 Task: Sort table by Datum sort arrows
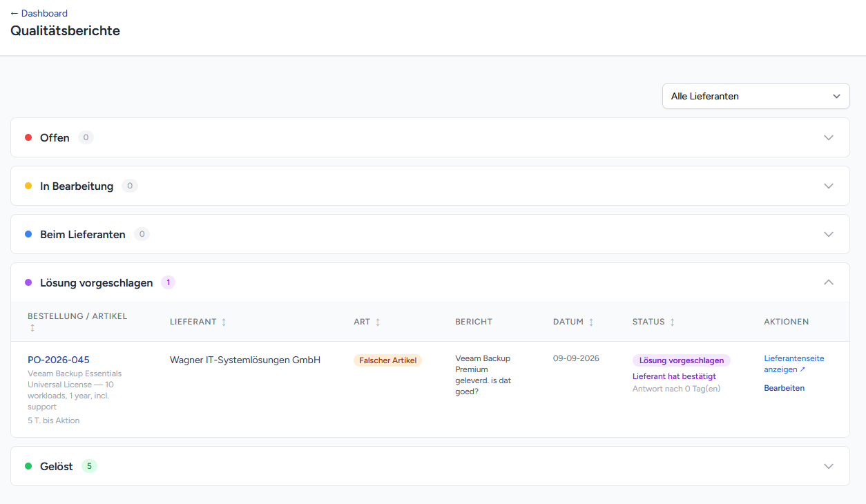[591, 322]
